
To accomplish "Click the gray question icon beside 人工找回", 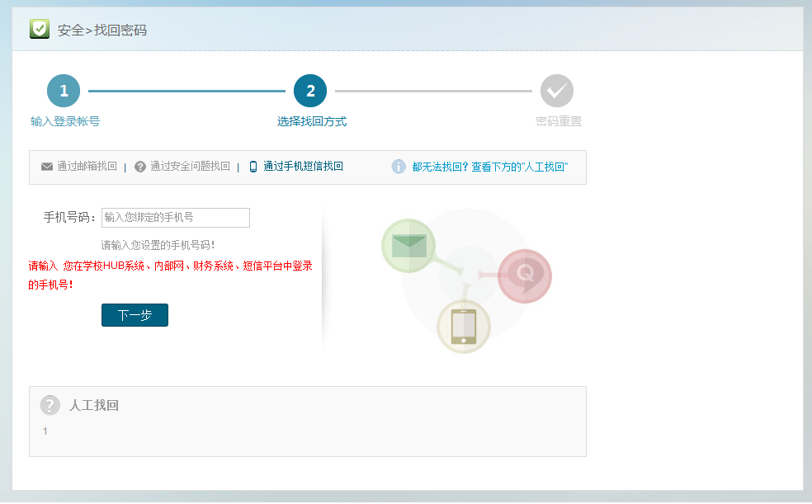I will tap(50, 405).
